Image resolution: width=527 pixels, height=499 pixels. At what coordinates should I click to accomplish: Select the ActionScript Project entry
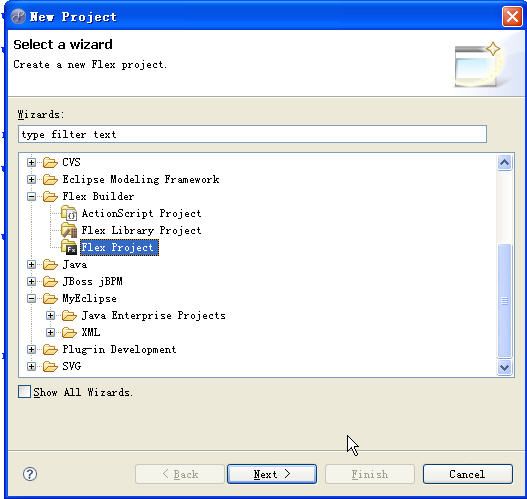pos(141,213)
